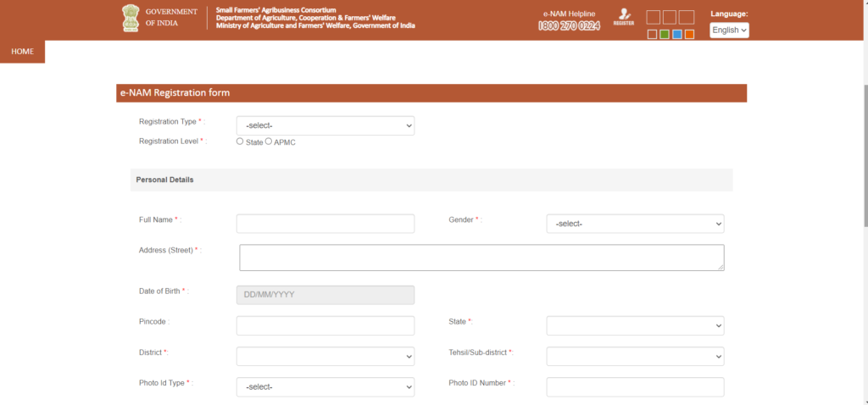Open the Photo Id Type dropdown

[x=325, y=387]
